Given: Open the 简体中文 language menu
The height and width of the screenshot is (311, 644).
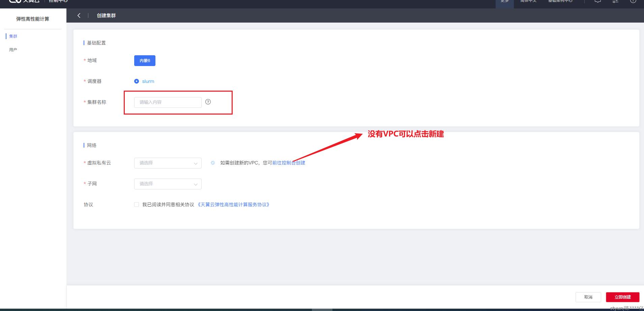Looking at the screenshot, I should pyautogui.click(x=528, y=1).
